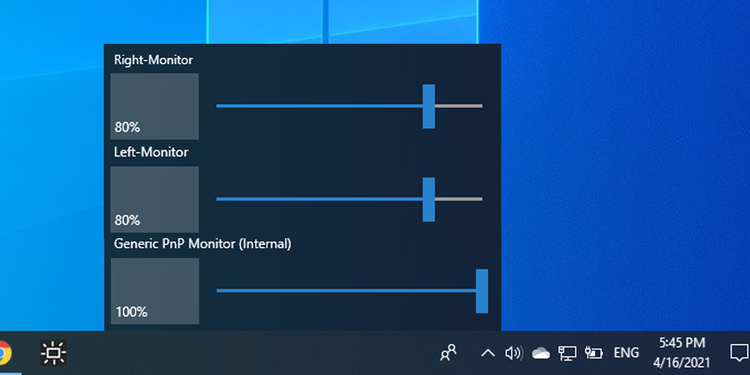
Task: Select the Generic PnP Monitor 100% box
Action: pos(154,291)
